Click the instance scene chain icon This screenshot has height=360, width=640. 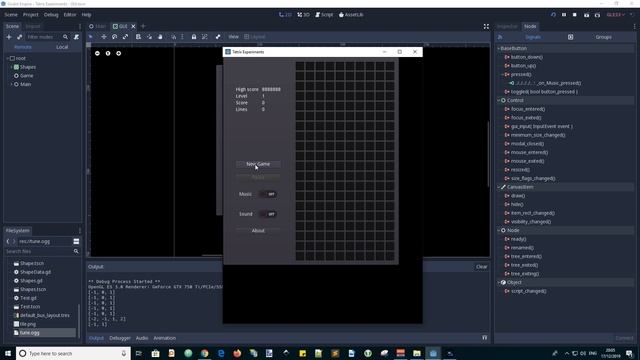(x=19, y=37)
